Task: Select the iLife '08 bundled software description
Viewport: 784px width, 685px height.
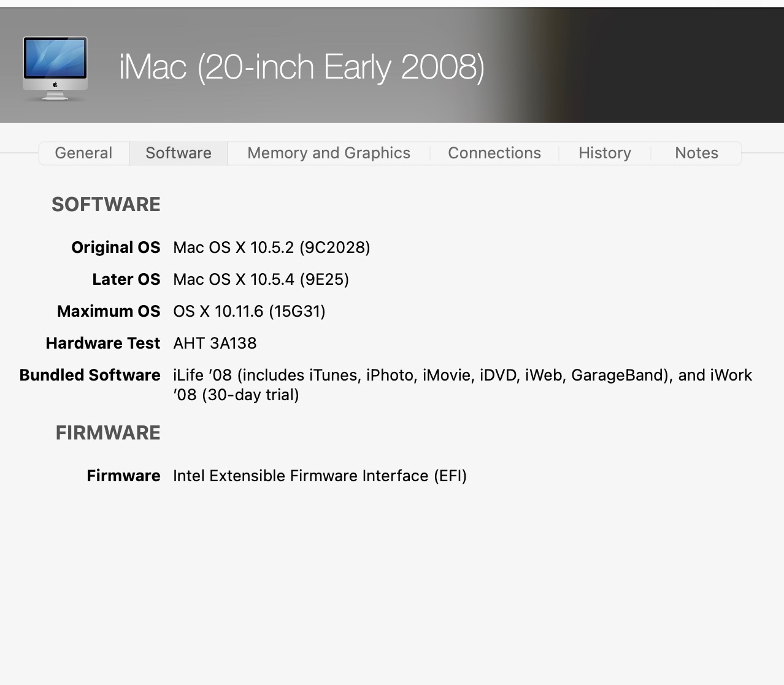Action: (x=463, y=385)
